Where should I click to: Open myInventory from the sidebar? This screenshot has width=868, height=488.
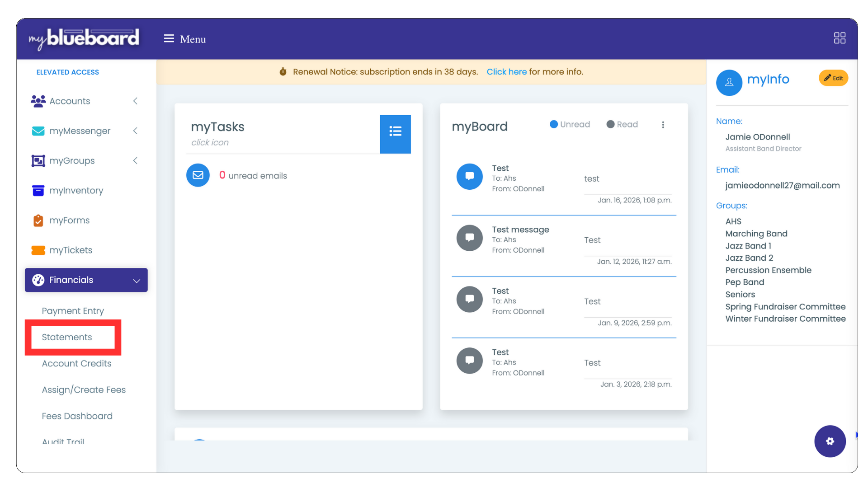point(76,191)
